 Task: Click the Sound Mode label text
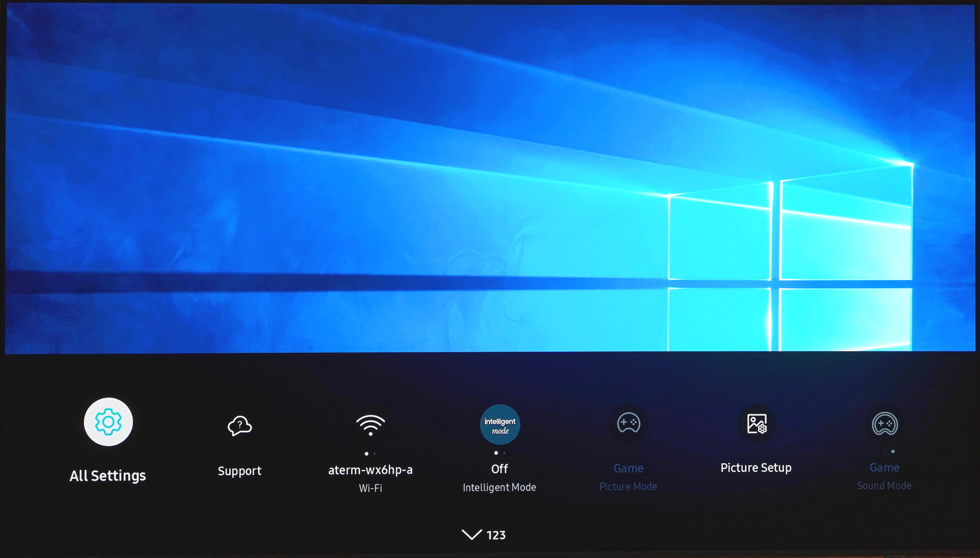point(884,486)
